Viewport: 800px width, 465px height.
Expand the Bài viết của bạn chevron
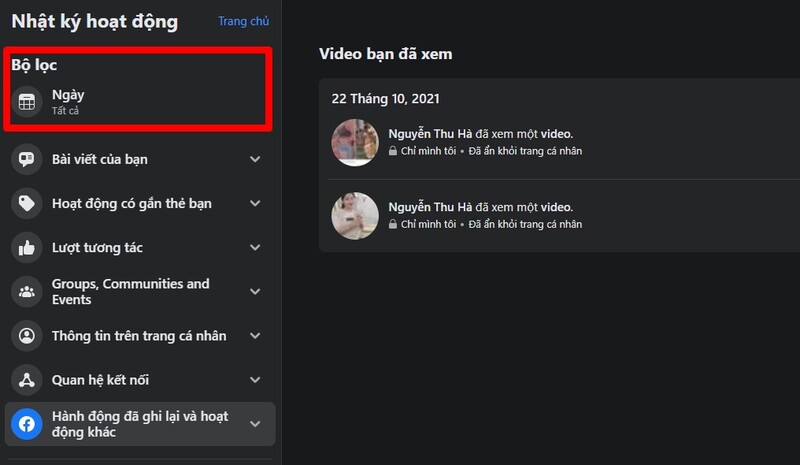[x=255, y=159]
